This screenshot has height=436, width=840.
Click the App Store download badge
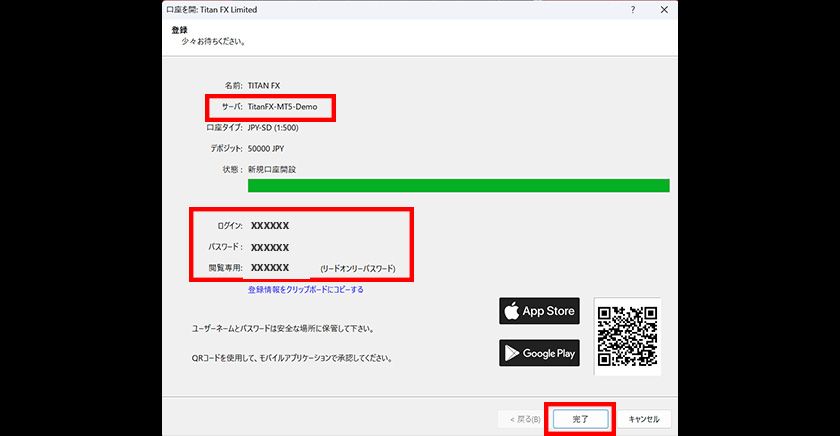539,311
